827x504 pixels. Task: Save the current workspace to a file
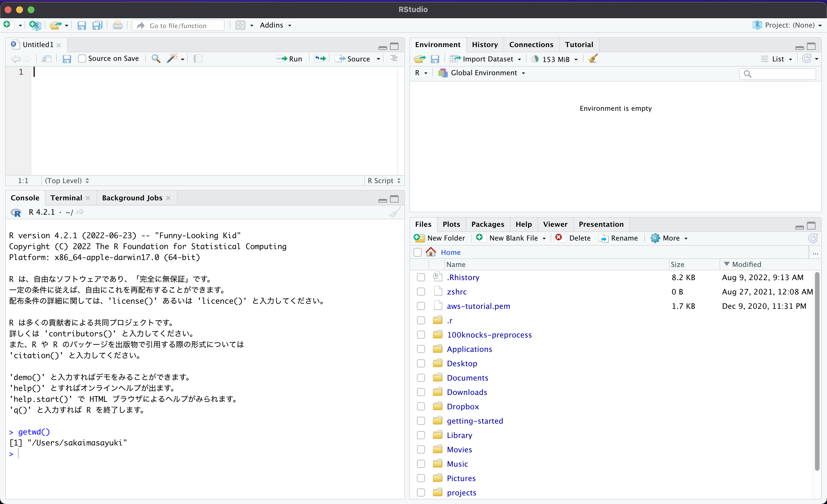[x=435, y=59]
